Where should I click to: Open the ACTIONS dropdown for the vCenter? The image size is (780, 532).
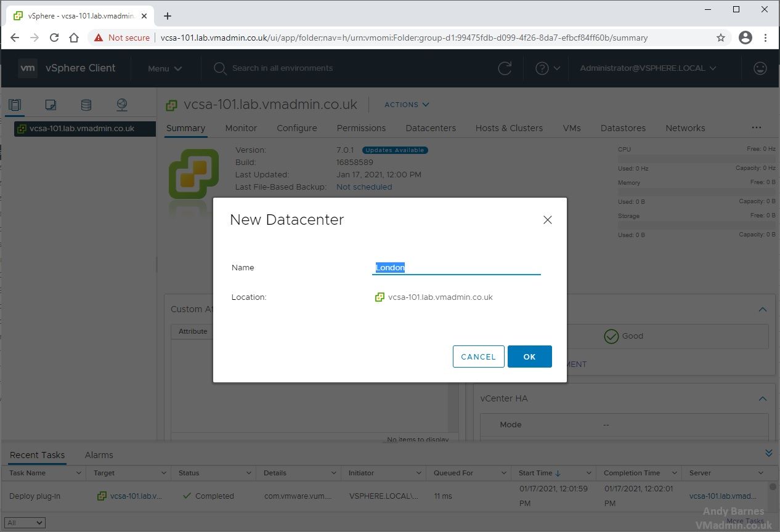[x=407, y=105]
